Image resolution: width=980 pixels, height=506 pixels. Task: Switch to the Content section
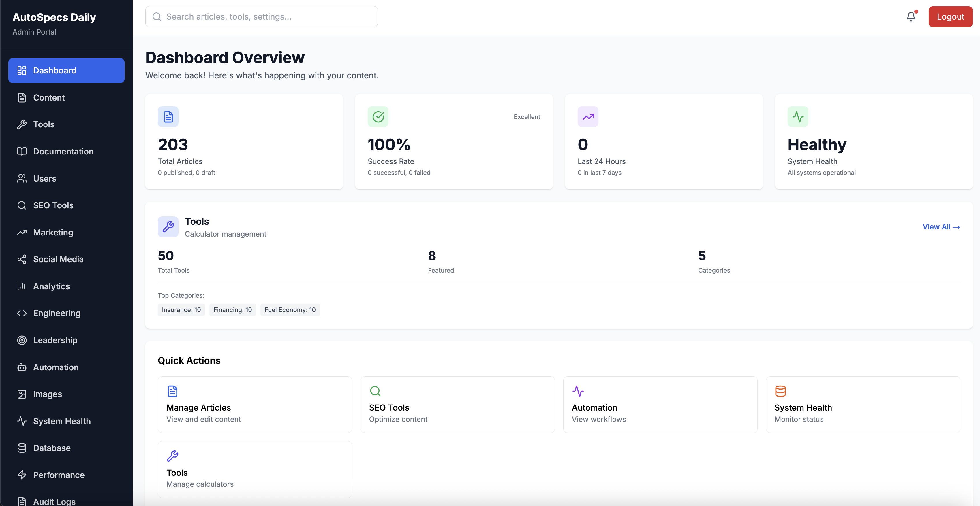click(49, 97)
